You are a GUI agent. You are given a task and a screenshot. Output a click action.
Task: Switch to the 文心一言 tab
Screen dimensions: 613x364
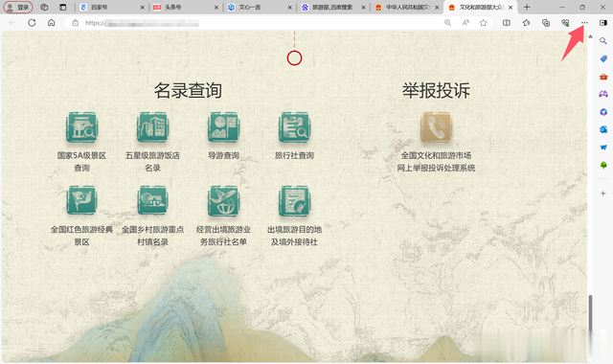[260, 7]
